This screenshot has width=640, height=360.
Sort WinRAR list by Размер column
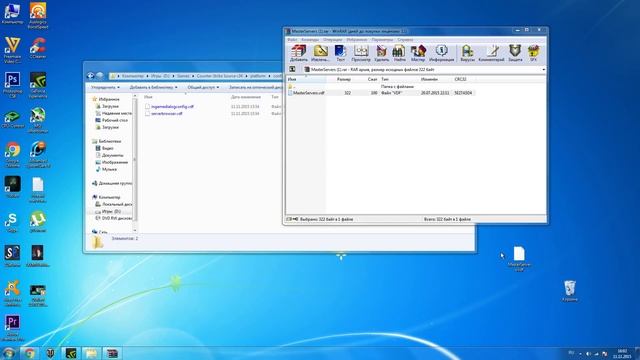tap(344, 79)
